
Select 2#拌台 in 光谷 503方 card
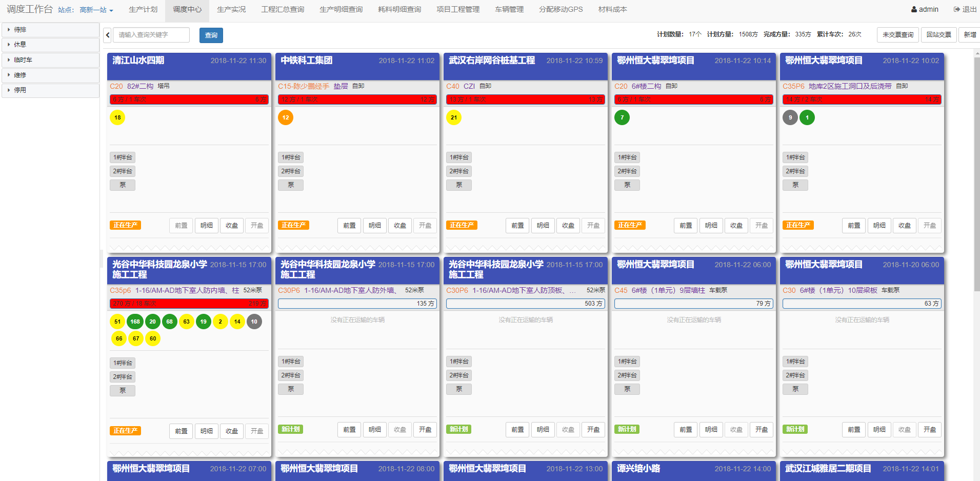click(459, 375)
